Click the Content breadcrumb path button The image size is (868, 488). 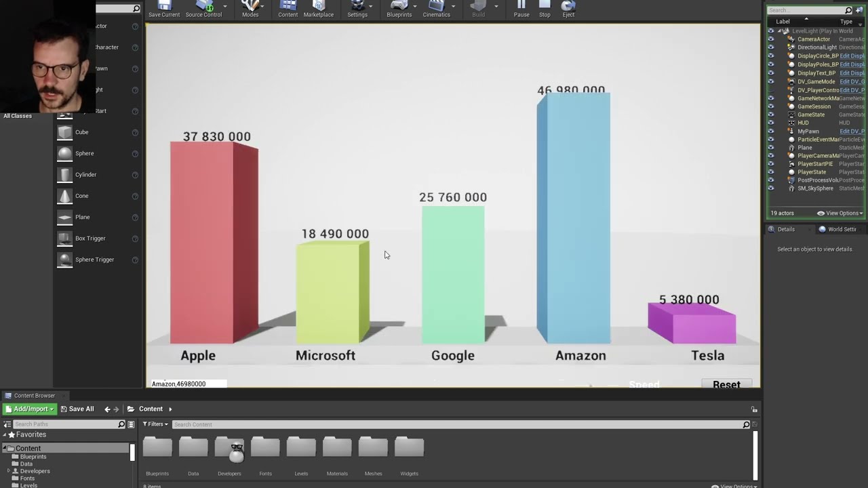(151, 409)
